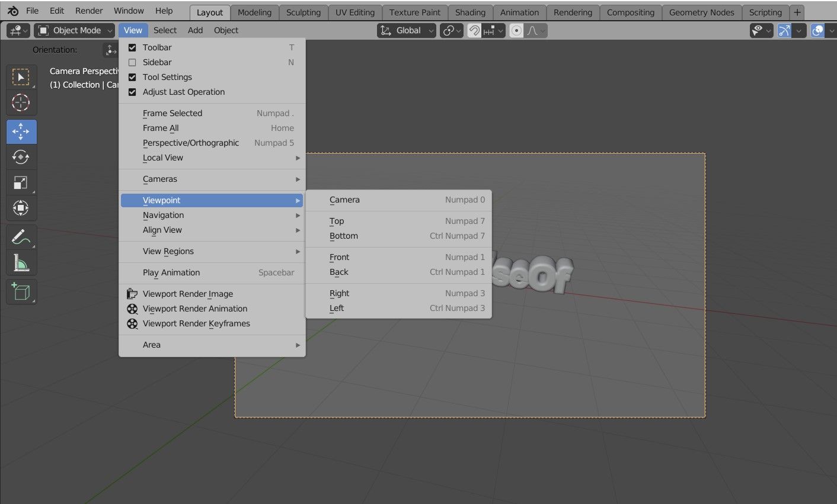Expand the Local View submenu

pos(212,158)
